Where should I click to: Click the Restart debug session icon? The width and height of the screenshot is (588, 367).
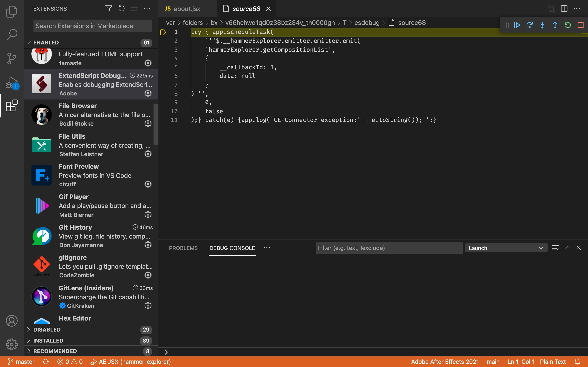coord(568,25)
